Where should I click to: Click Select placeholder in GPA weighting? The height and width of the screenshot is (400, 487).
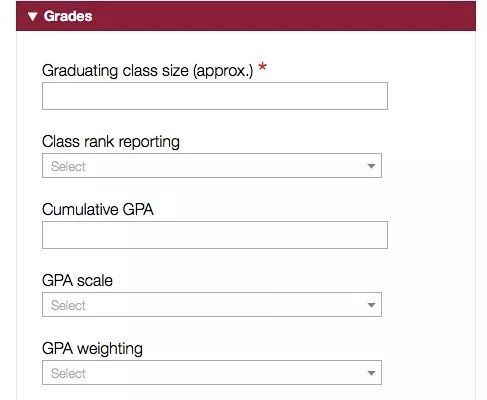tap(68, 373)
